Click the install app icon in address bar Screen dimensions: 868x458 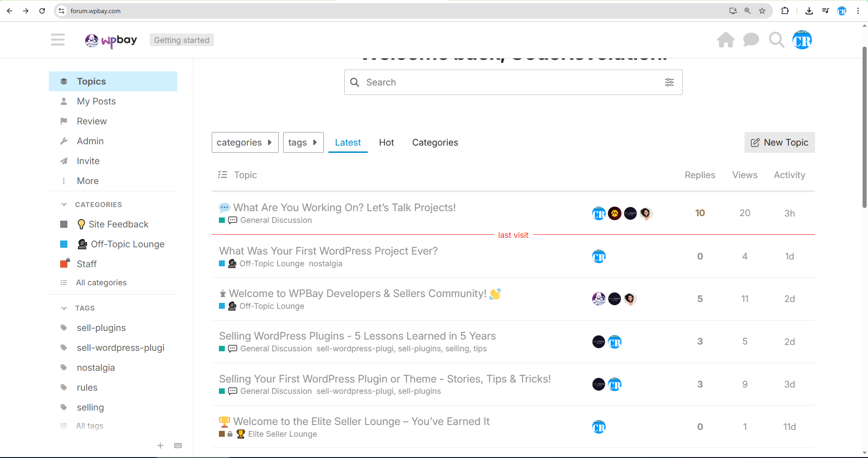pos(733,11)
